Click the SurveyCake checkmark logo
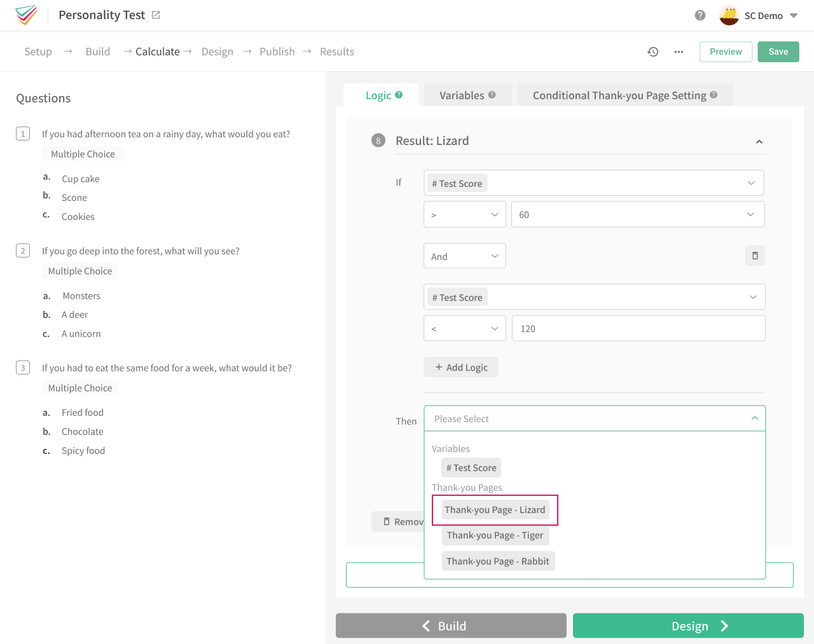Image resolution: width=814 pixels, height=644 pixels. (x=26, y=15)
